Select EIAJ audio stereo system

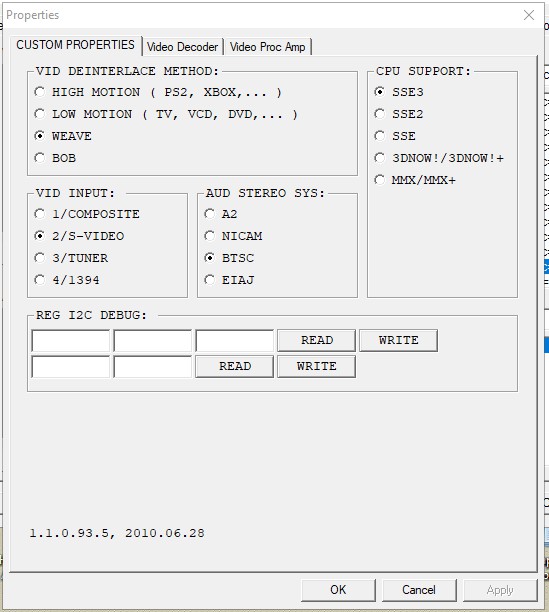210,280
